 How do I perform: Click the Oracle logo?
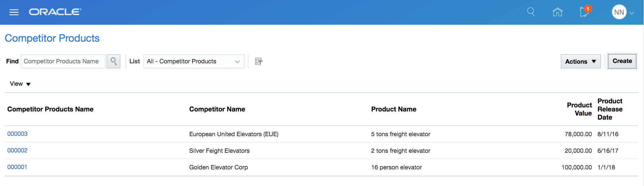(55, 12)
